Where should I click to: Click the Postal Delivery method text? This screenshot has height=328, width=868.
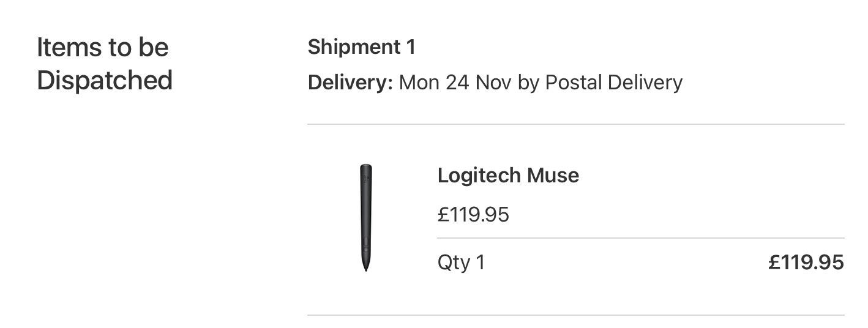[x=613, y=83]
